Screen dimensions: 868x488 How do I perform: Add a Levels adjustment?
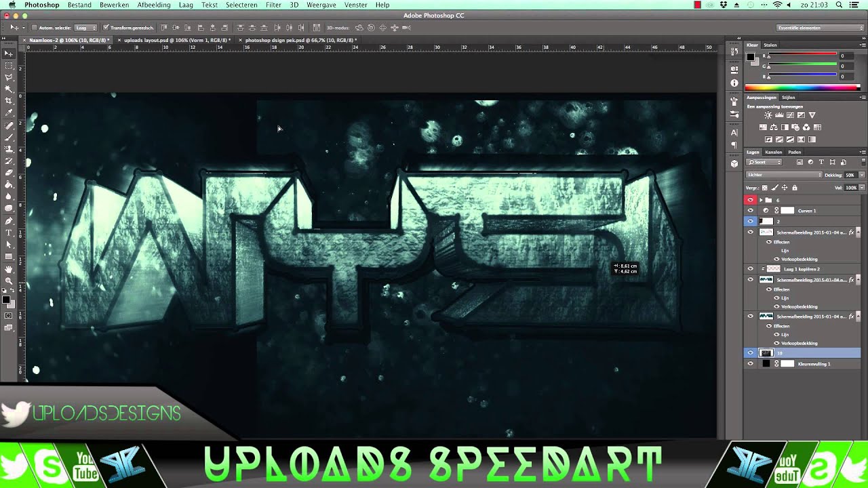click(779, 115)
